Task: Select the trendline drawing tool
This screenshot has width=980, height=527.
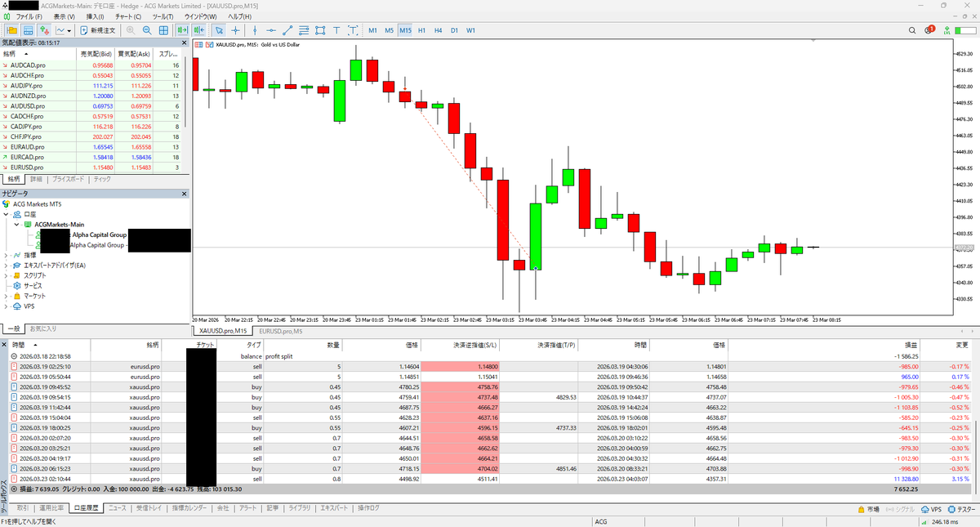Action: (287, 31)
